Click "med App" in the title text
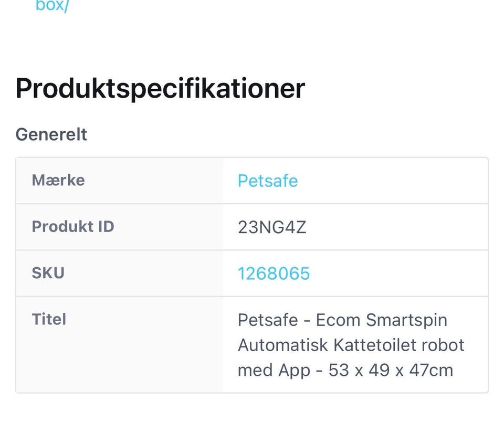Viewport: 504px width, 422px height. [274, 370]
